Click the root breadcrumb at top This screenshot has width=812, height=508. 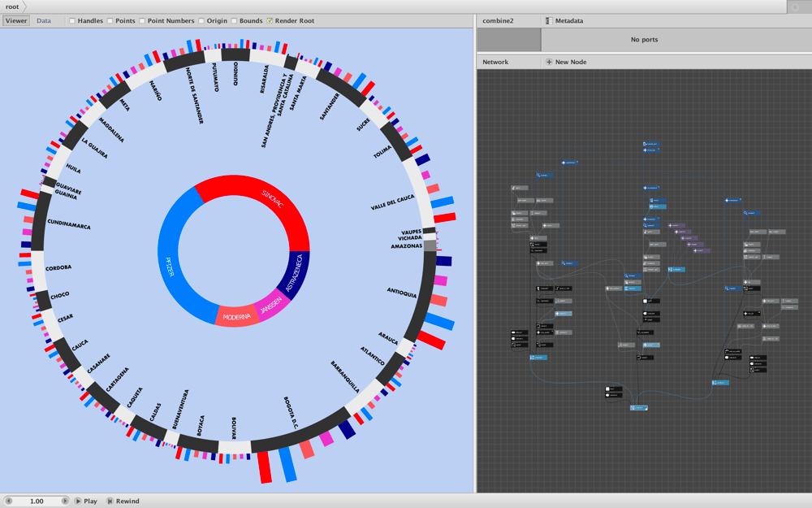(12, 7)
